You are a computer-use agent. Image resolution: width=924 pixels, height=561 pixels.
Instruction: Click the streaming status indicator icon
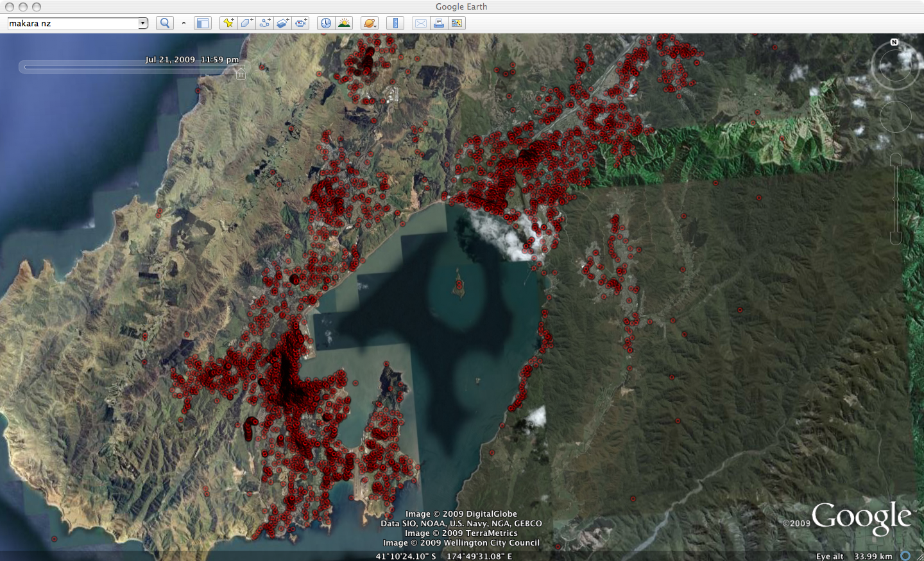(905, 556)
